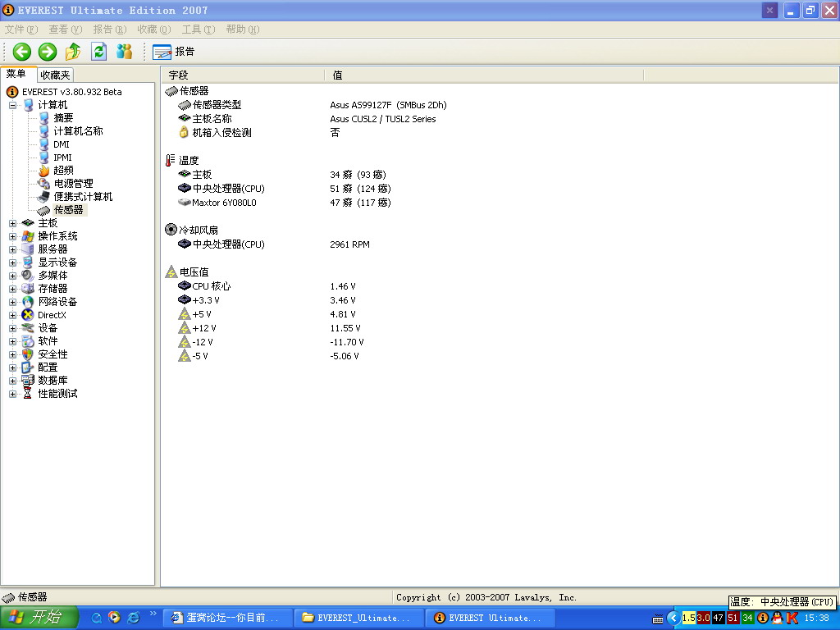Open the users icon in the toolbar

(x=125, y=52)
